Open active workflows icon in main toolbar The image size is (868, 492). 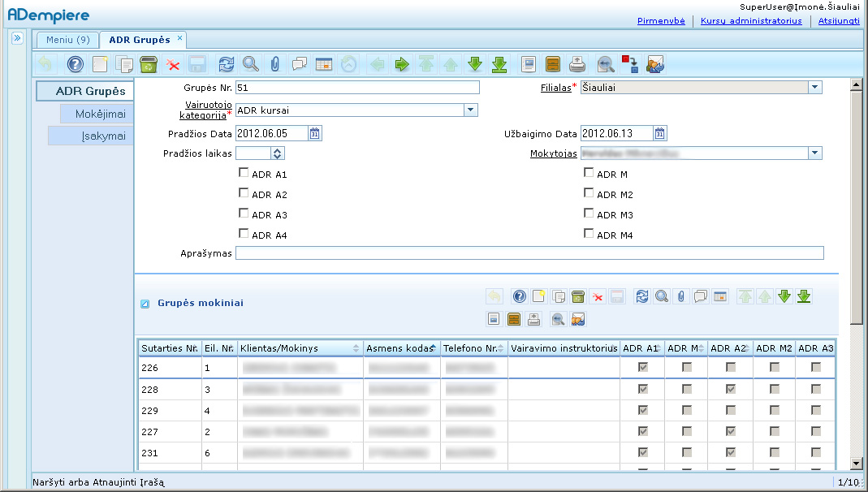point(630,64)
